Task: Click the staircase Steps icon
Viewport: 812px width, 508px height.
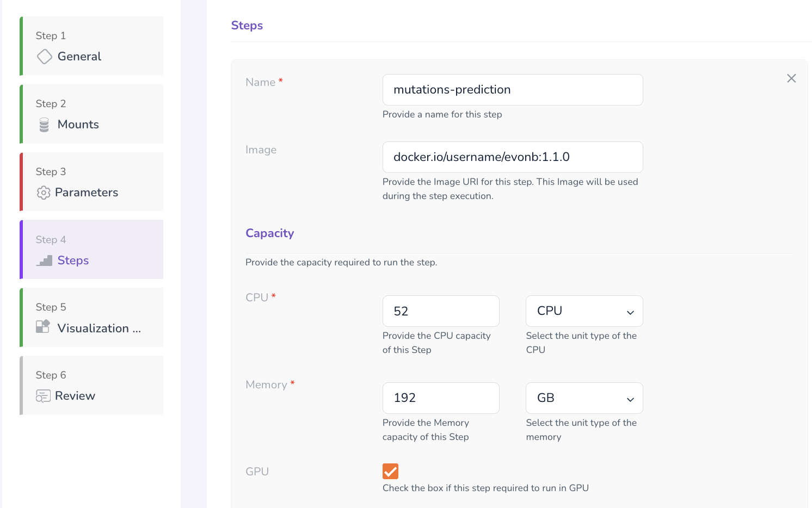Action: [45, 261]
